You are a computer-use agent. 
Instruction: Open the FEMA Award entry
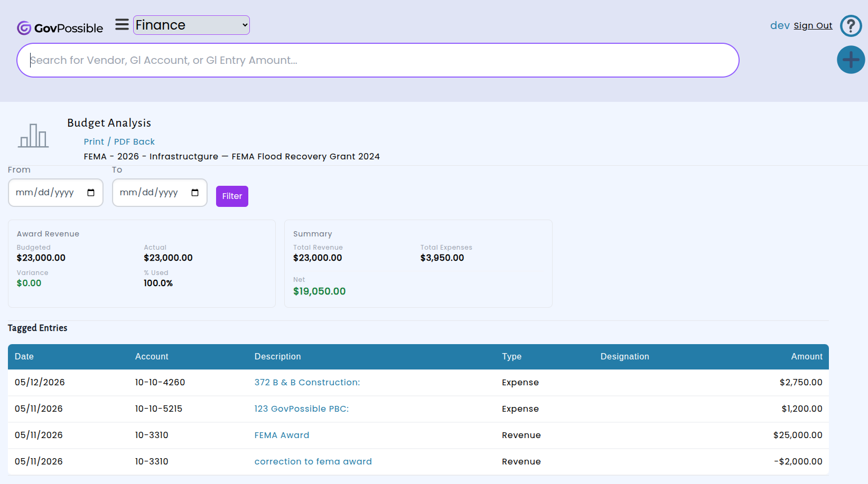click(282, 435)
